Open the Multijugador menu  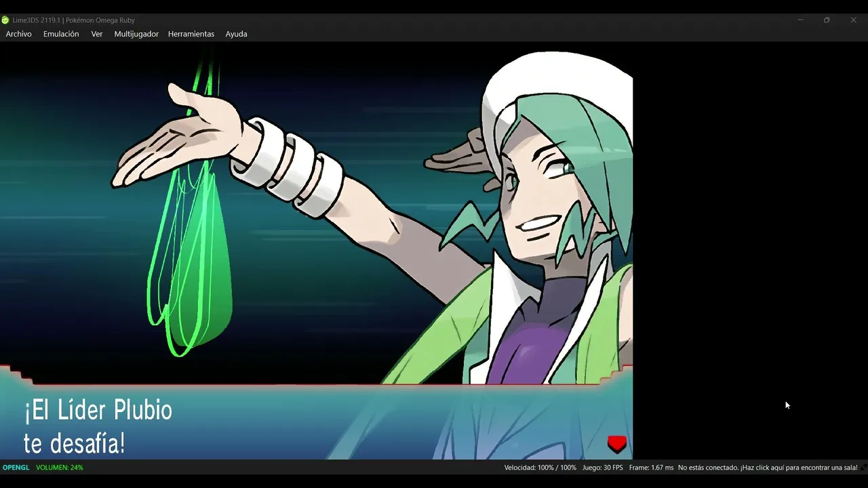click(136, 34)
